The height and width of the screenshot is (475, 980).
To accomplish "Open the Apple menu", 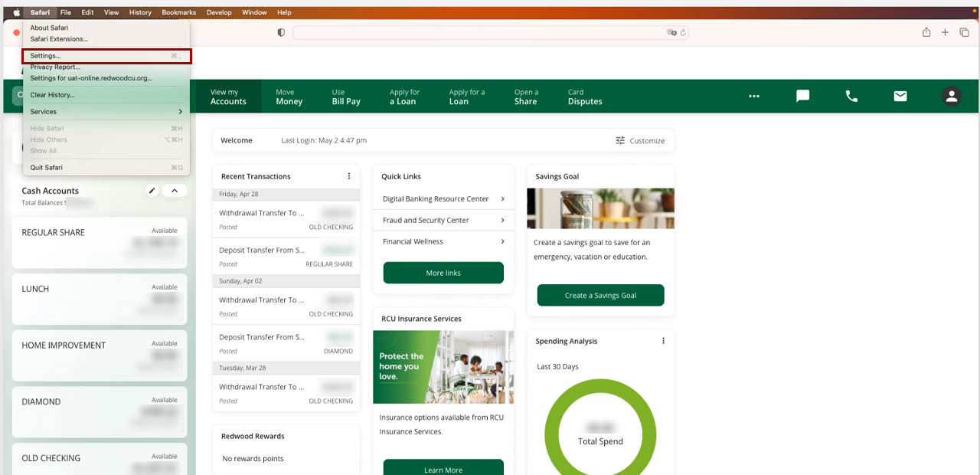I will [16, 12].
